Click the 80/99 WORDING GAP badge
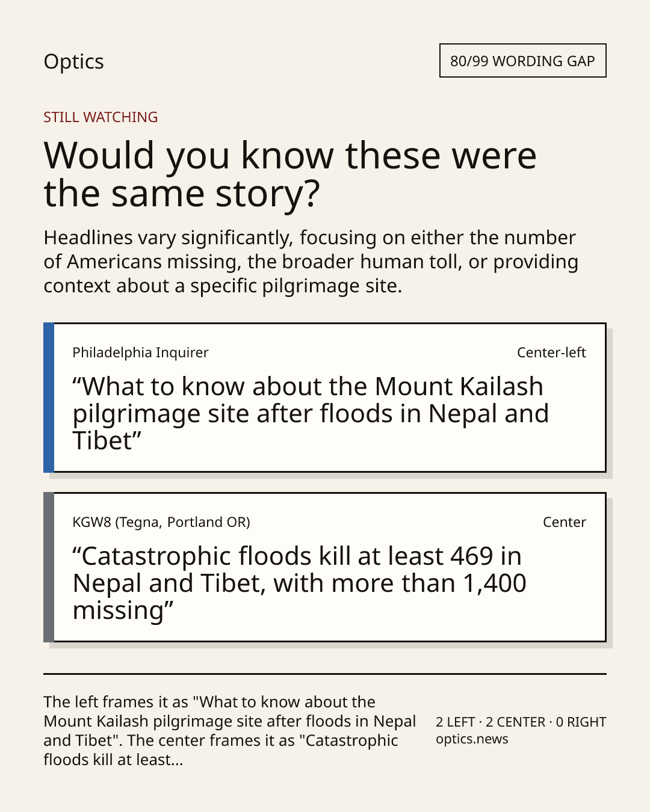This screenshot has height=812, width=650. [x=522, y=61]
